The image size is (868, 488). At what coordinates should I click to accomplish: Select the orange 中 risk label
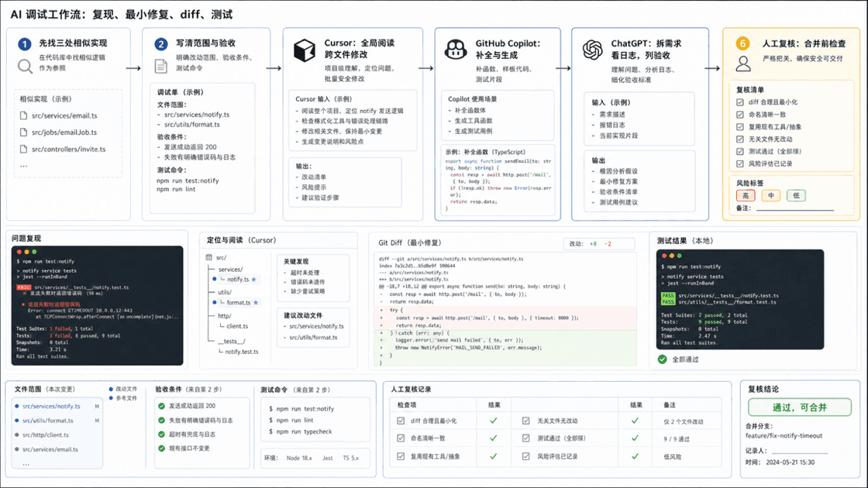[x=770, y=195]
